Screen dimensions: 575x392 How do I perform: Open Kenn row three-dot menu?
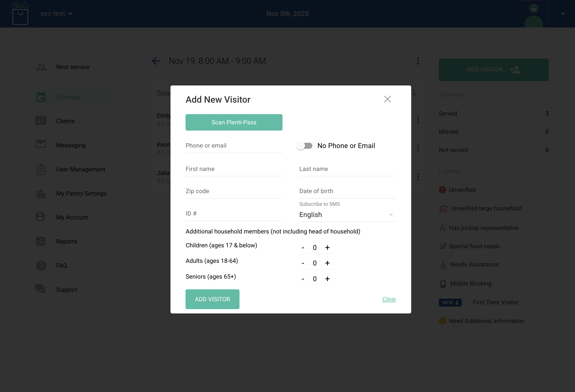[418, 148]
